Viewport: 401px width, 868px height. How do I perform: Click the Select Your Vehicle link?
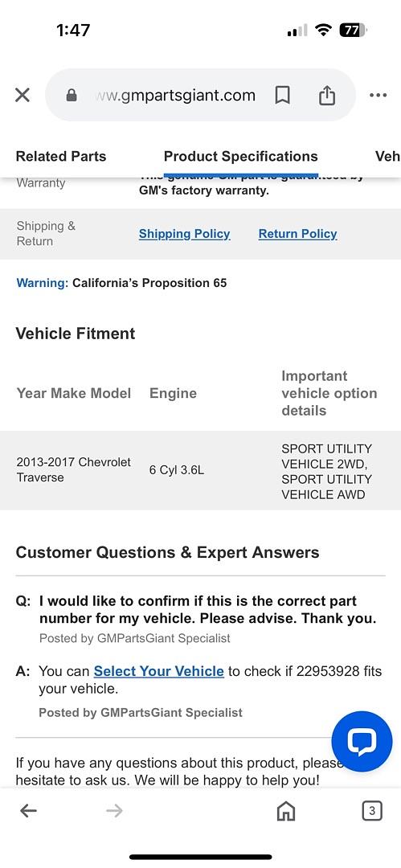(x=159, y=671)
